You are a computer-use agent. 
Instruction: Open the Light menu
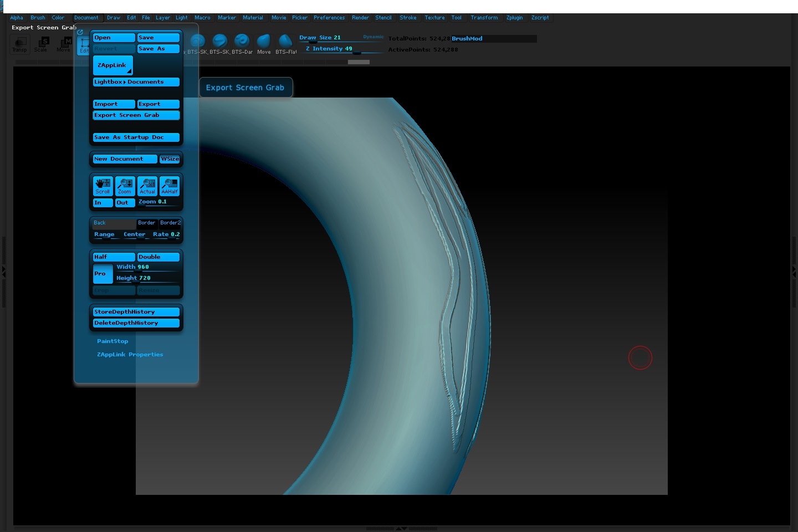(x=182, y=18)
